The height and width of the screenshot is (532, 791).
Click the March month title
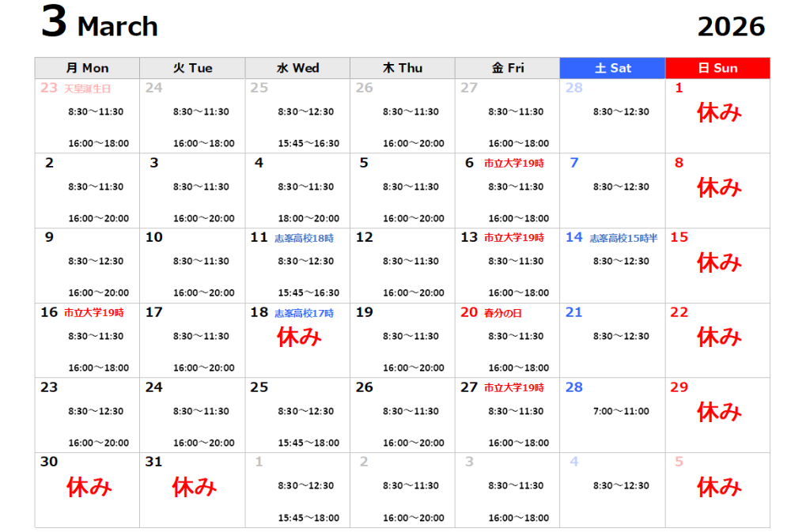click(117, 27)
